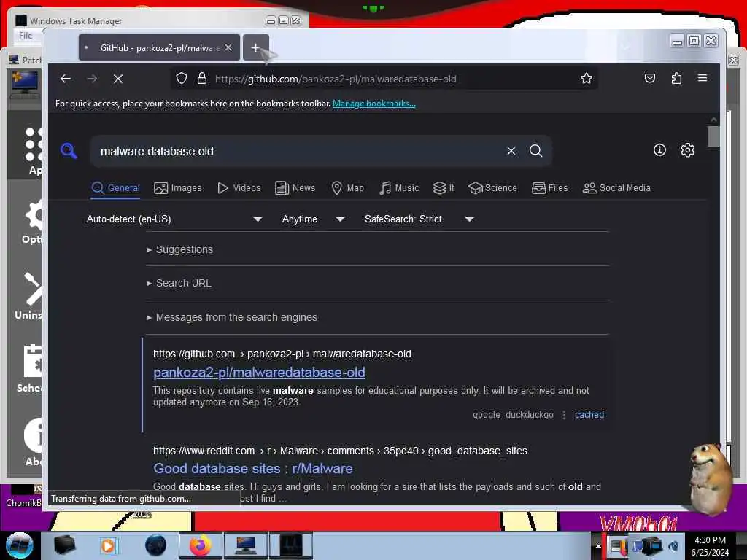
Task: Expand Messages from the search engines
Action: [x=232, y=317]
